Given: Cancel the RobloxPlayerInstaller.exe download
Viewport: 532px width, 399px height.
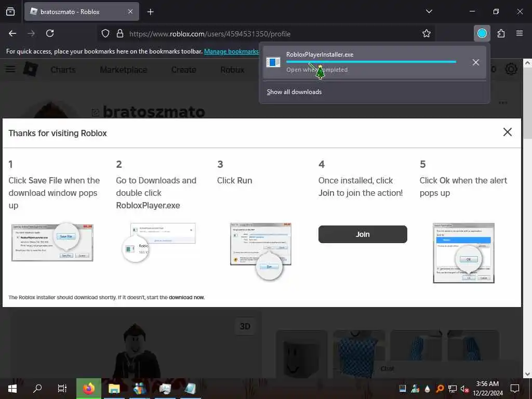Looking at the screenshot, I should [476, 62].
